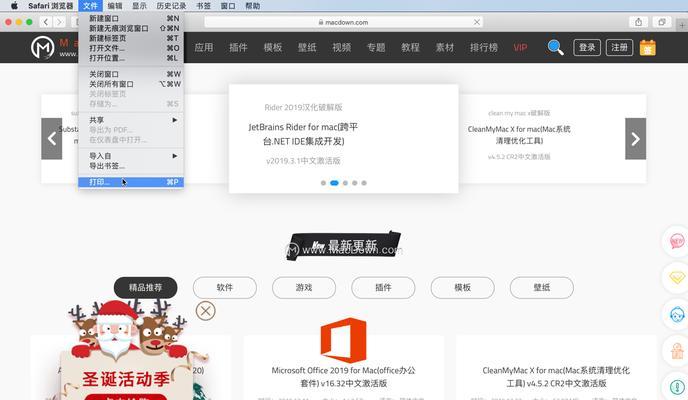Add new tab with plus button
Image resolution: width=688 pixels, height=400 pixels.
(x=682, y=25)
